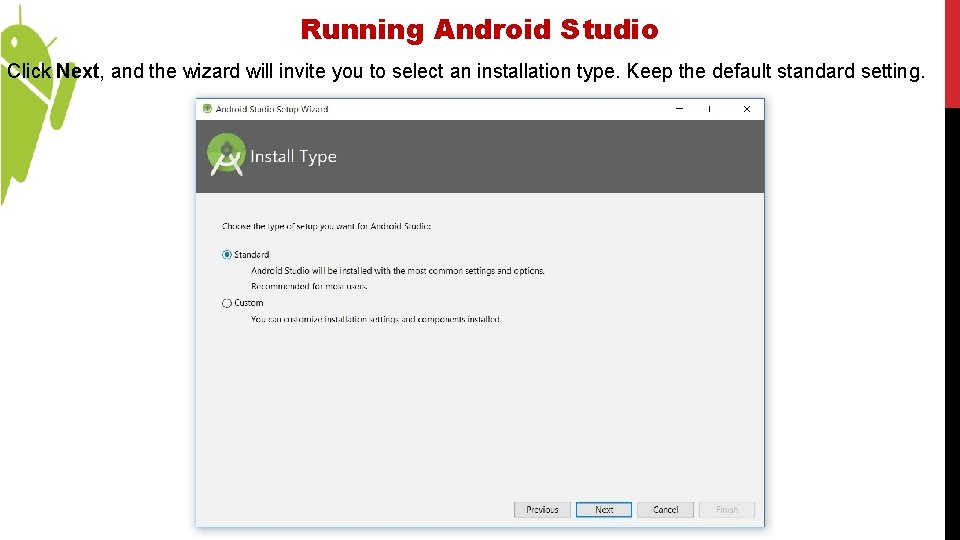Choose the Custom install type radio button
This screenshot has width=960, height=540.
click(x=227, y=303)
